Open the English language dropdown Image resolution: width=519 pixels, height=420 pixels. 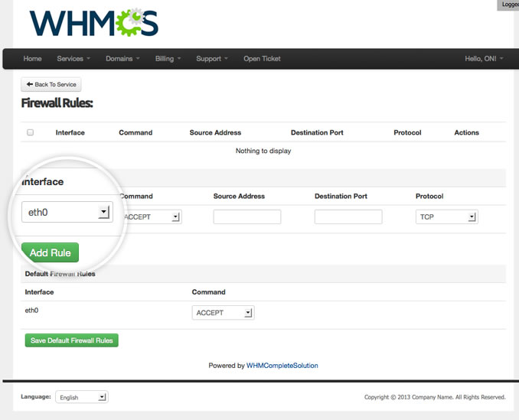82,397
